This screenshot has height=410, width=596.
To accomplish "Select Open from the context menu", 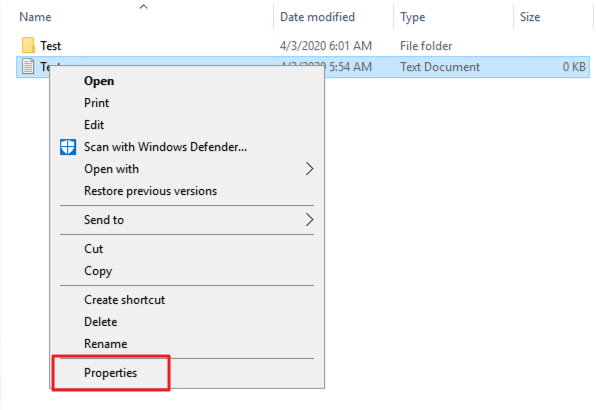I will click(99, 81).
